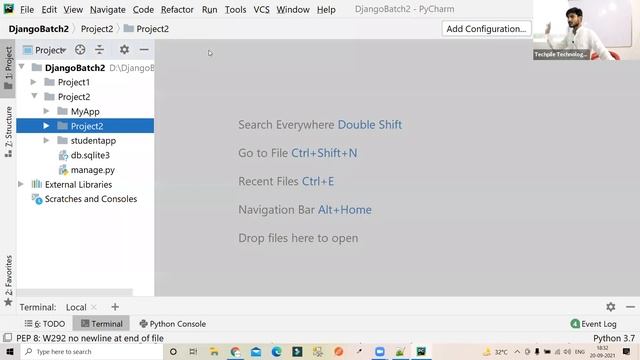Viewport: 640px width, 360px height.
Task: Toggle the Terminal tool window tab
Action: (x=101, y=324)
